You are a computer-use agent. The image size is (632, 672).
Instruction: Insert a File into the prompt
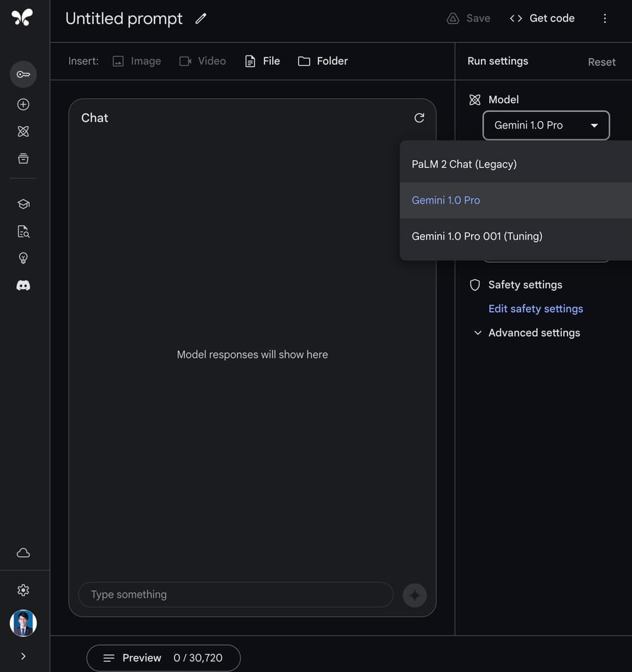point(262,61)
